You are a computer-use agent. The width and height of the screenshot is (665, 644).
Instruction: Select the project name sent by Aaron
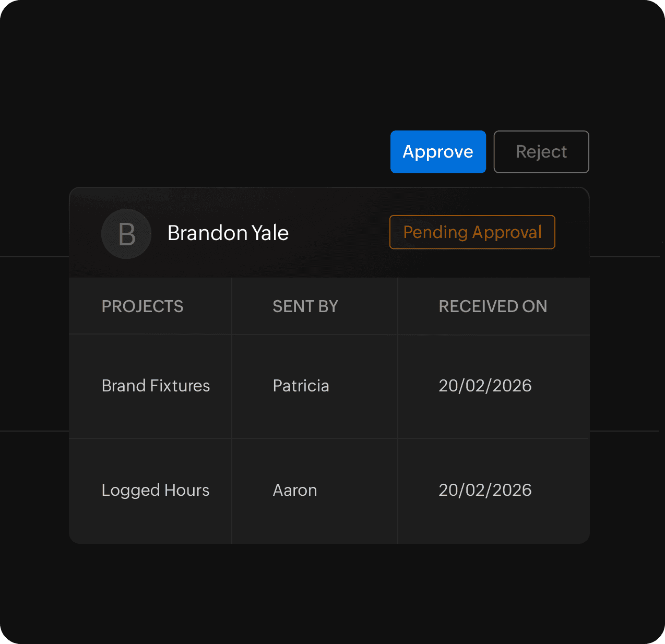(x=155, y=490)
